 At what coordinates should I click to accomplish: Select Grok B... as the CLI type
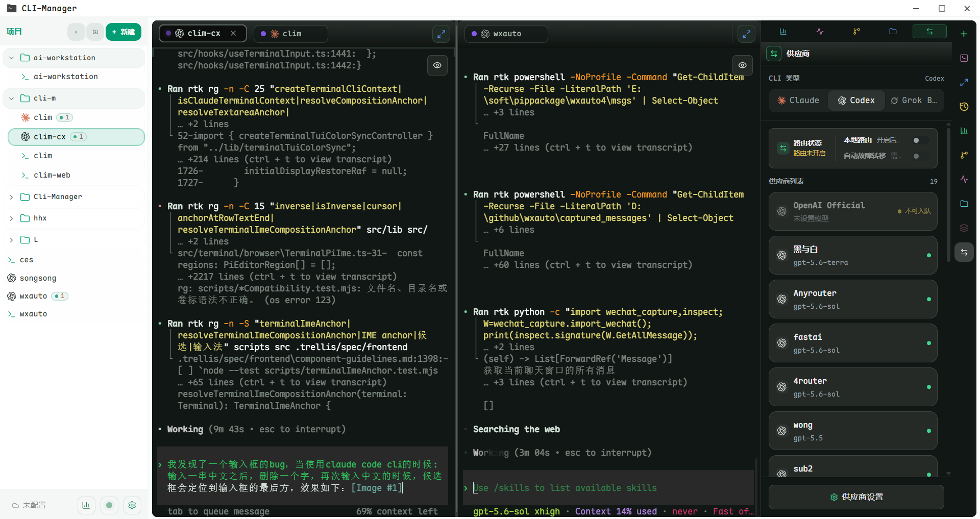[914, 101]
